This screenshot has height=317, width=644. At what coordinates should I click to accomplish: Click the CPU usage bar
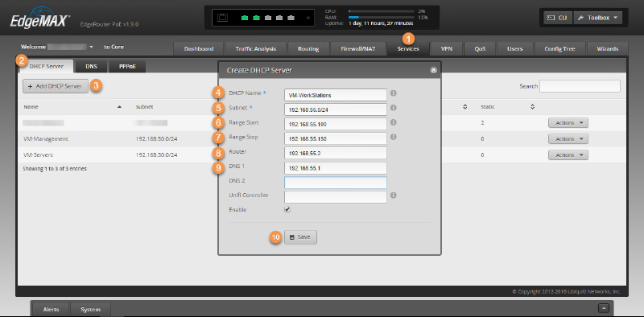click(381, 11)
